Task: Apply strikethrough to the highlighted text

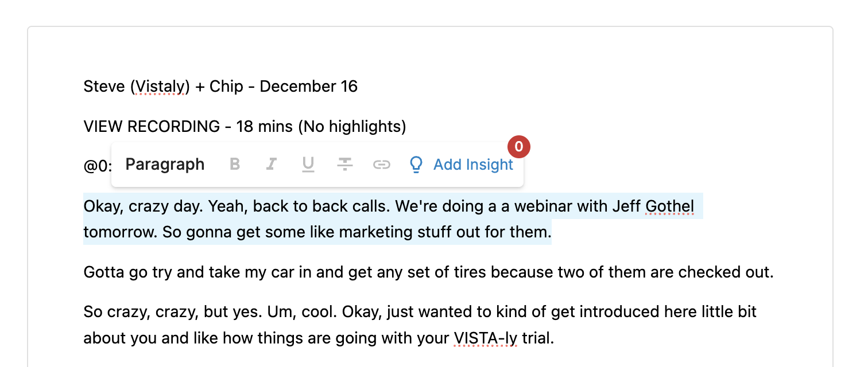Action: pos(344,165)
